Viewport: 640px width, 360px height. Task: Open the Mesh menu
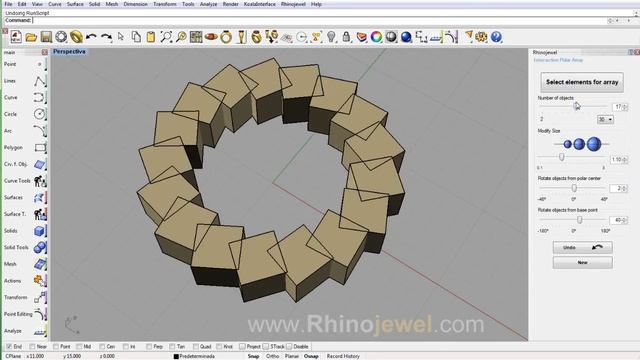click(112, 4)
